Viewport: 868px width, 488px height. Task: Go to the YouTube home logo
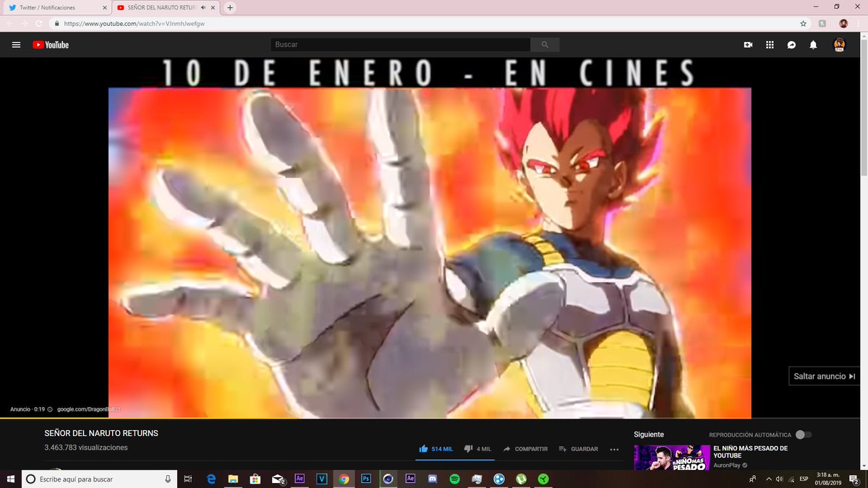tap(51, 45)
